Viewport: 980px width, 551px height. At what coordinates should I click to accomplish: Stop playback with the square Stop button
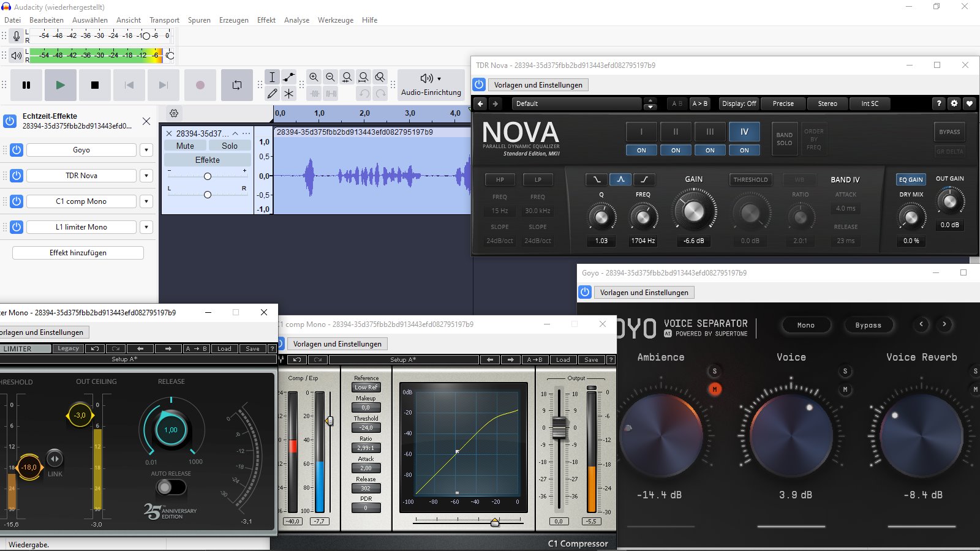click(95, 85)
